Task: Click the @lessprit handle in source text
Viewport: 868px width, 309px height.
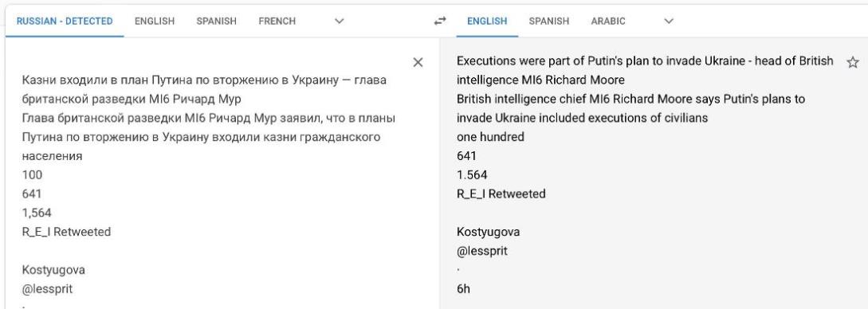Action: 47,288
